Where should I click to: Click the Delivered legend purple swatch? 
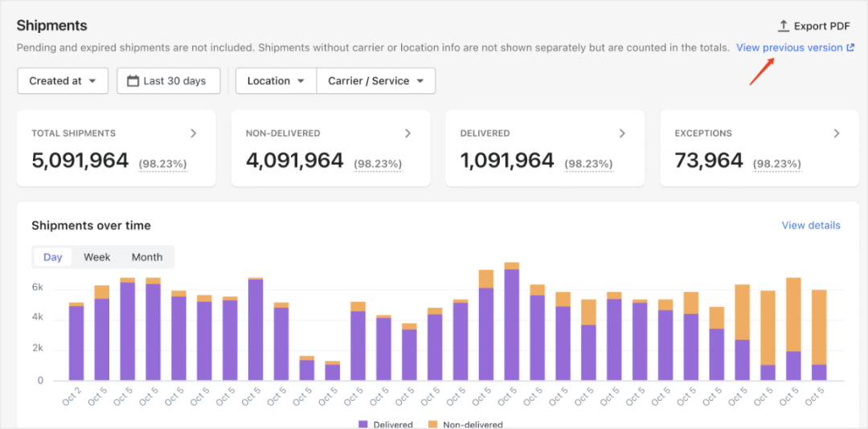363,424
